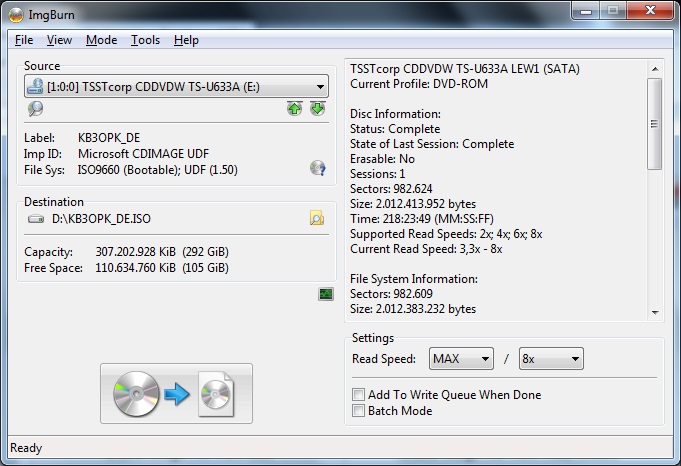681x466 pixels.
Task: Open the MAX read speed dropdown
Action: pyautogui.click(x=461, y=359)
